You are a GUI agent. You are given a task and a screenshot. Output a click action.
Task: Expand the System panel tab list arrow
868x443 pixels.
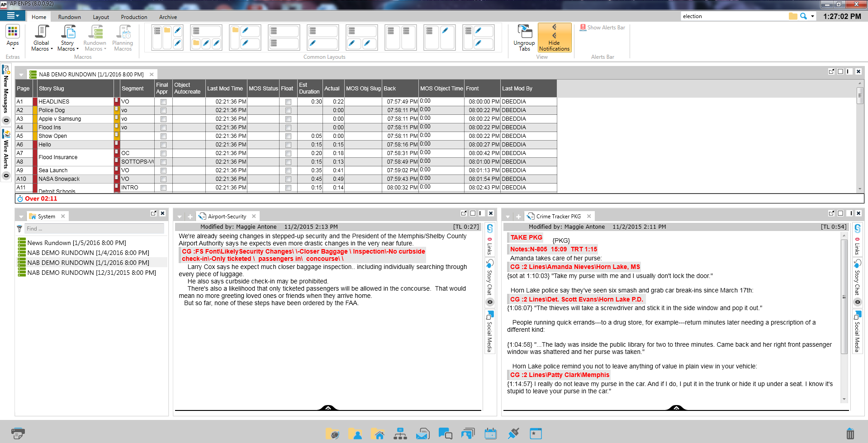[21, 217]
